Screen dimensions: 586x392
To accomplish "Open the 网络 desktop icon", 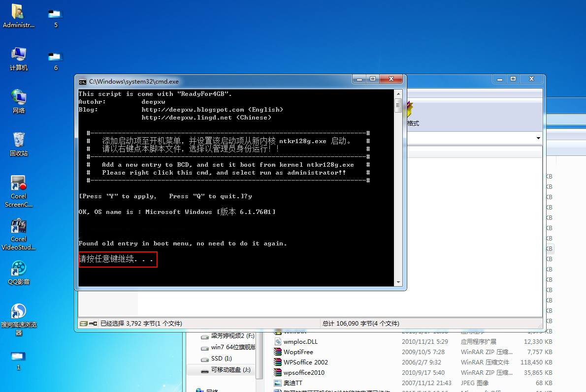I will point(18,101).
